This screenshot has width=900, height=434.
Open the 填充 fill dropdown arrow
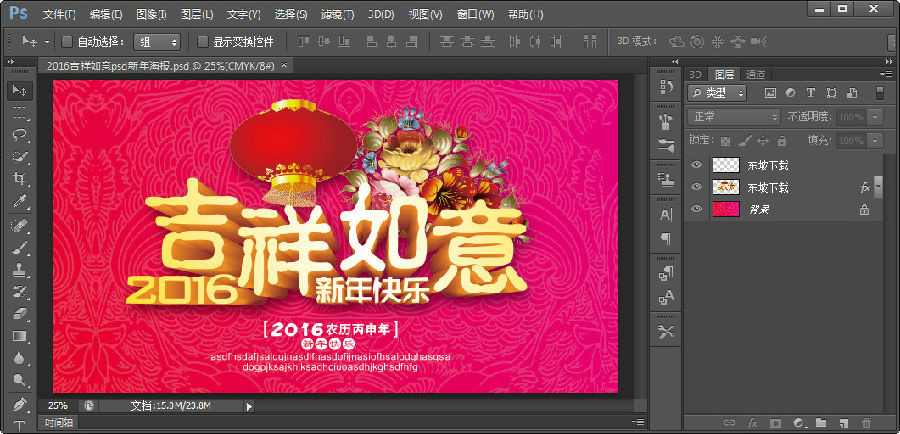pyautogui.click(x=875, y=141)
